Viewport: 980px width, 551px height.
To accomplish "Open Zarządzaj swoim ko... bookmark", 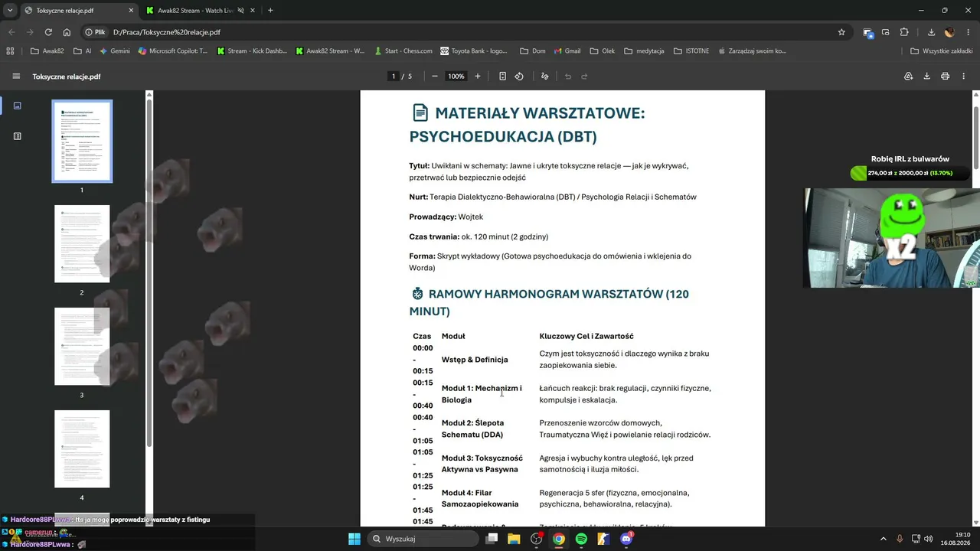I will (x=752, y=51).
